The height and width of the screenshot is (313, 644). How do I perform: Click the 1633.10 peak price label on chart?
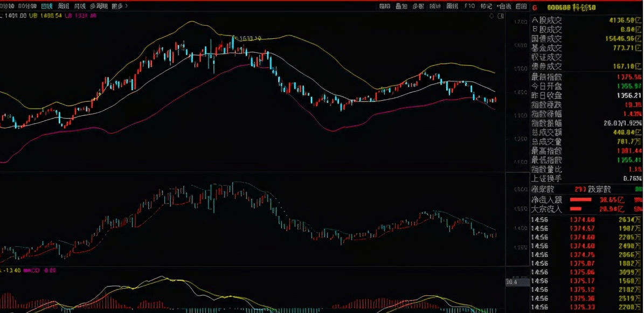click(250, 38)
